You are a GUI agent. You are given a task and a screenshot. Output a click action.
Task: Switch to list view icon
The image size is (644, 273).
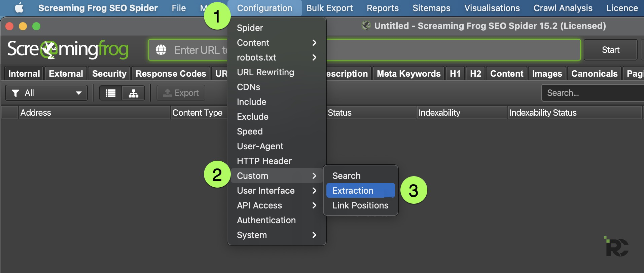pos(111,93)
